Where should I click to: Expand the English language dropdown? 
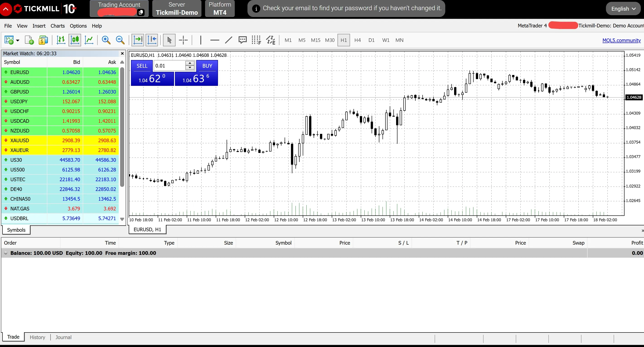(623, 9)
